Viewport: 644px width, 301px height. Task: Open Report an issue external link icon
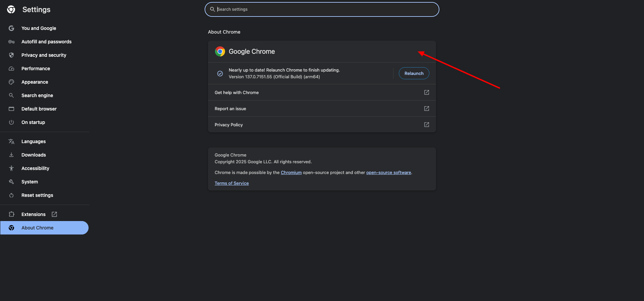point(427,109)
